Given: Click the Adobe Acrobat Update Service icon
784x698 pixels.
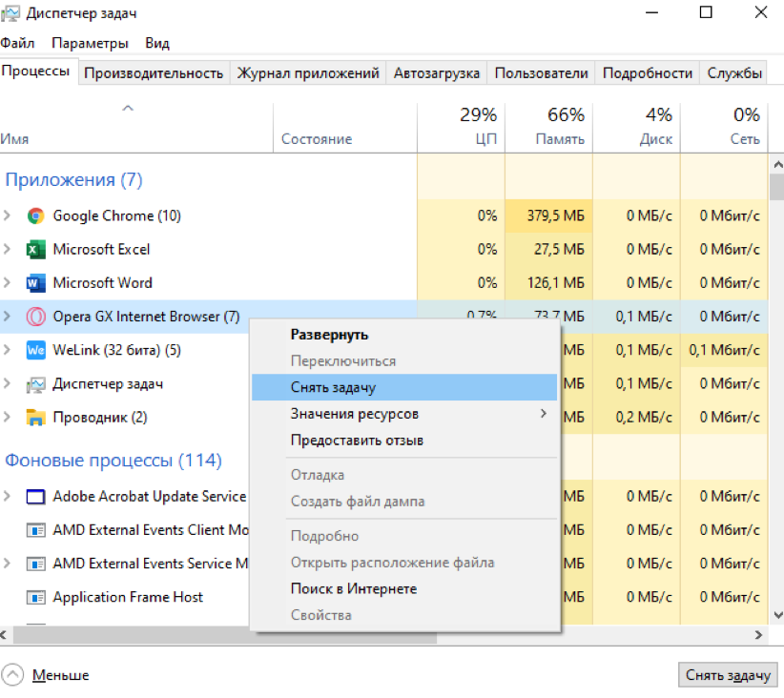Looking at the screenshot, I should 35,497.
